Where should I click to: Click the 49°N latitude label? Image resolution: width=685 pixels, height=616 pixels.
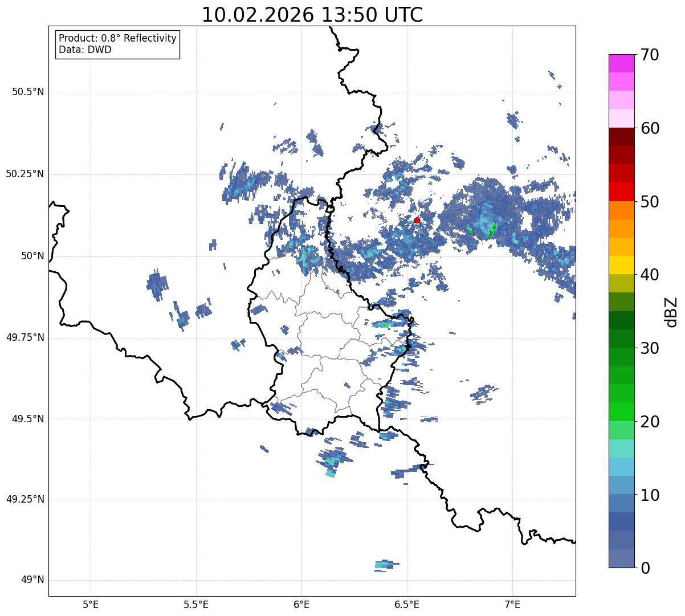[x=32, y=580]
